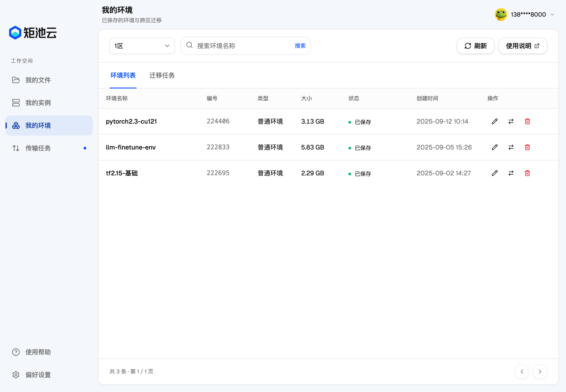Image resolution: width=566 pixels, height=392 pixels.
Task: Click date 2025-09-12 10:14
Action: pos(442,121)
